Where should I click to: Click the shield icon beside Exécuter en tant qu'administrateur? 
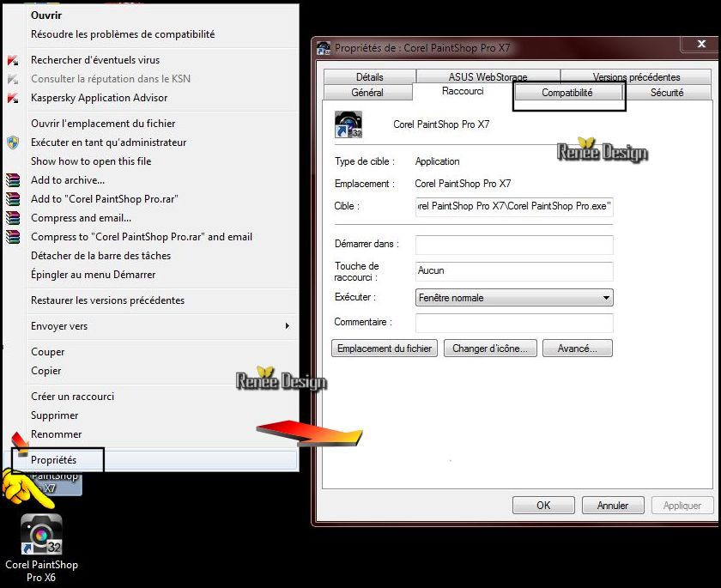13,142
